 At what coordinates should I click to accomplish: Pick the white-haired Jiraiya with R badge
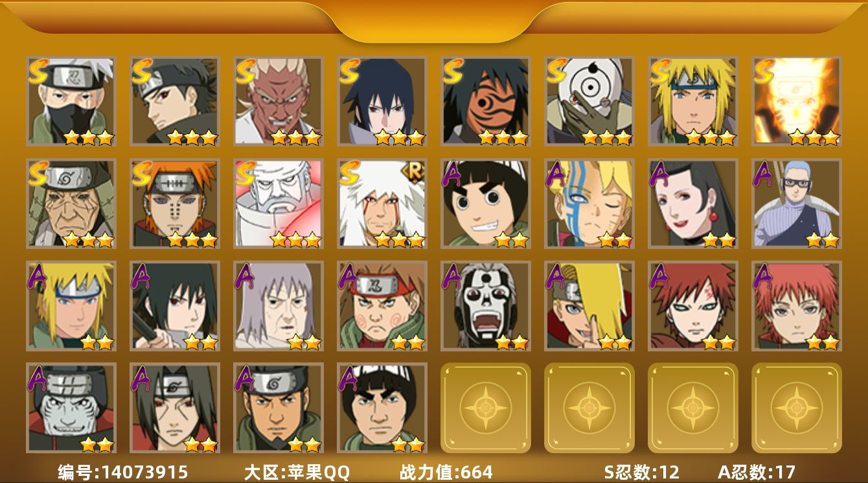click(382, 204)
